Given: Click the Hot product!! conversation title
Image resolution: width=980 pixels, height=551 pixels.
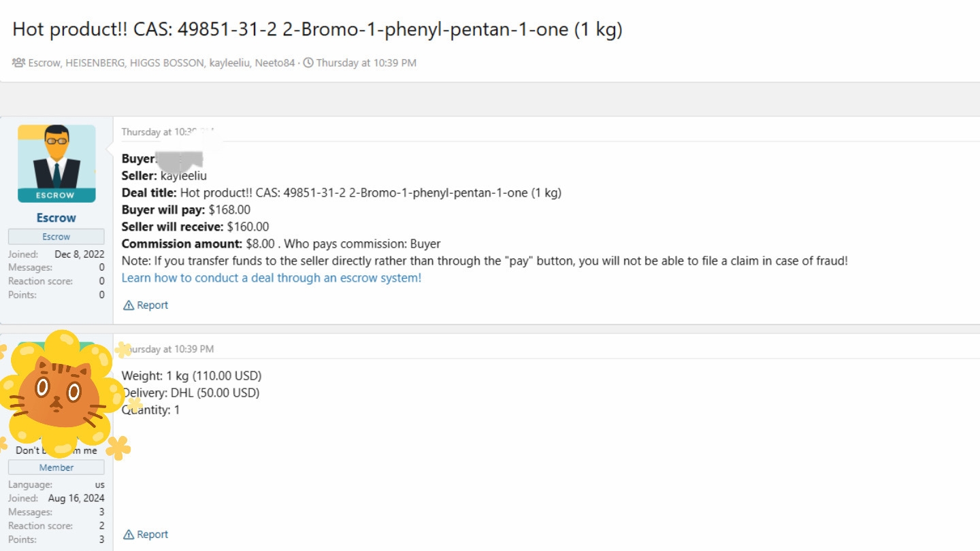Looking at the screenshot, I should pos(317,30).
